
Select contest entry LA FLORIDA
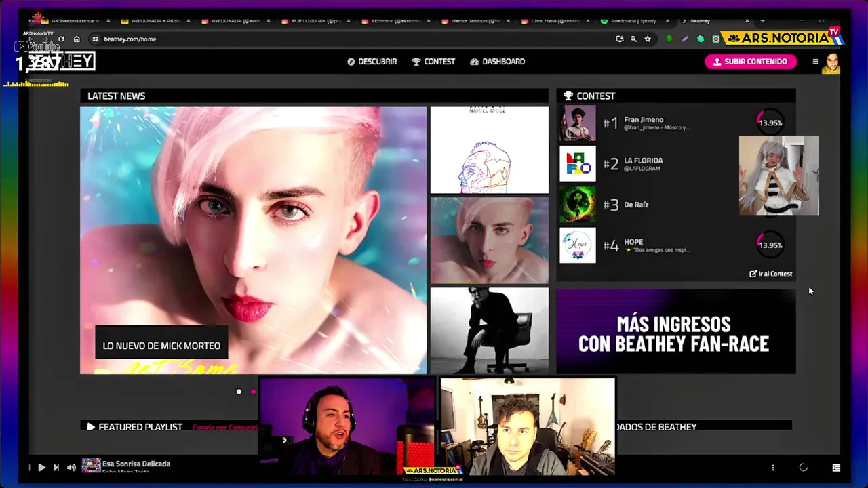pyautogui.click(x=676, y=163)
